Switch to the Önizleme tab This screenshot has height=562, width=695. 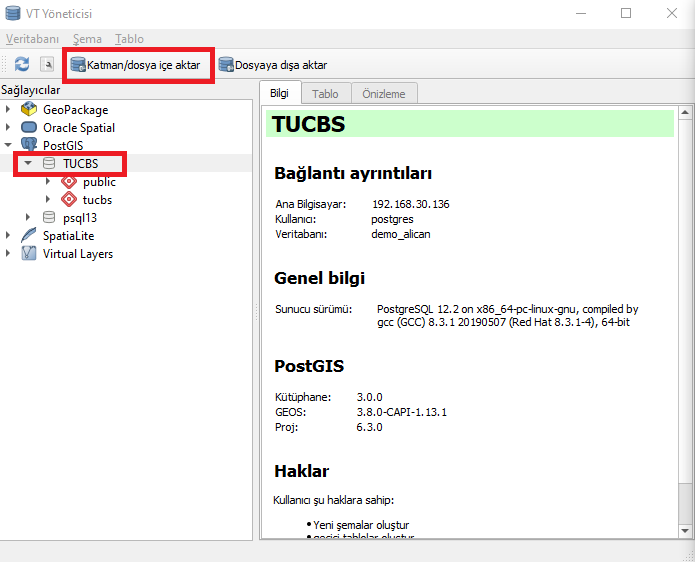tap(384, 94)
